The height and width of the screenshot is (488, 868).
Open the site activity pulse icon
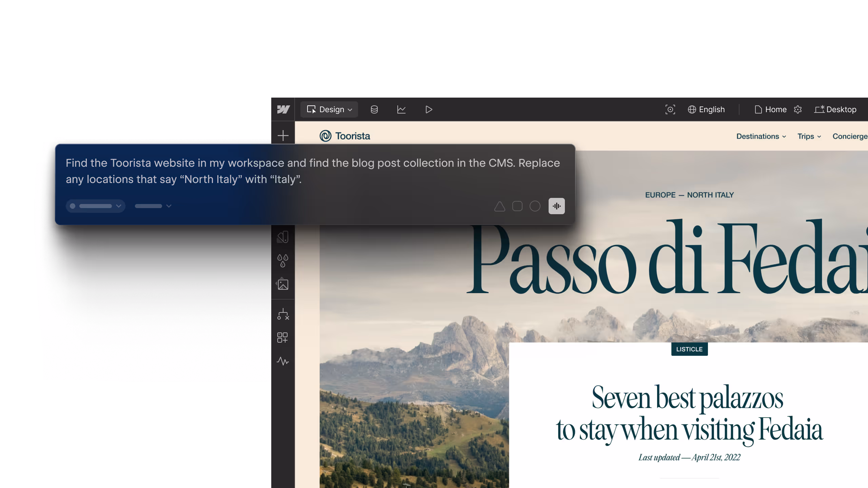point(283,361)
